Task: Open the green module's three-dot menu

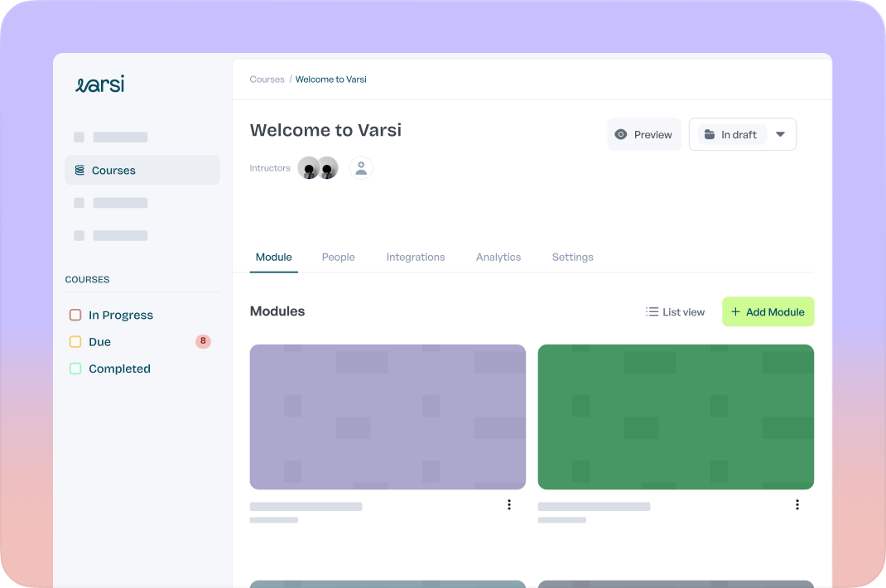Action: coord(797,504)
